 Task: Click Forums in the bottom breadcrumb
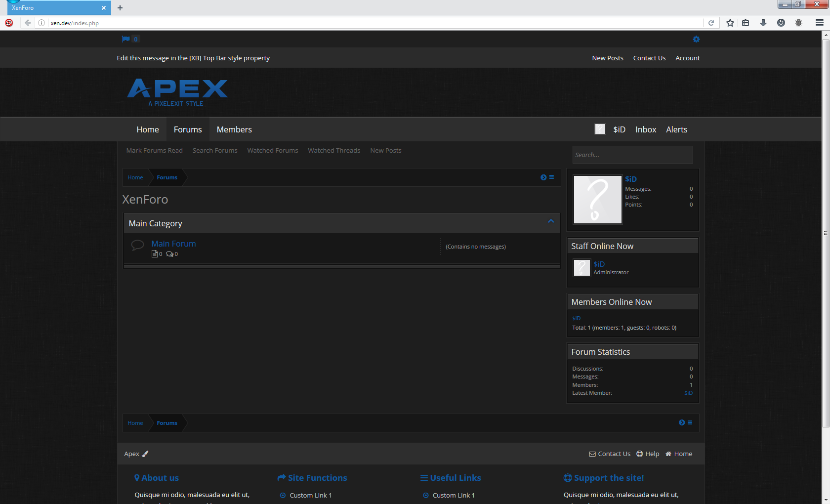click(167, 423)
